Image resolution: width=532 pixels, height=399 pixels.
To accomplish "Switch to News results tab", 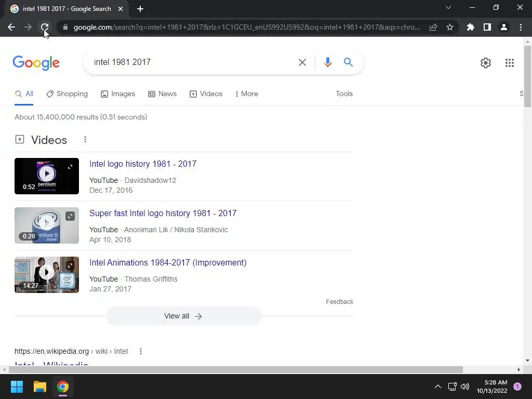I will [163, 94].
